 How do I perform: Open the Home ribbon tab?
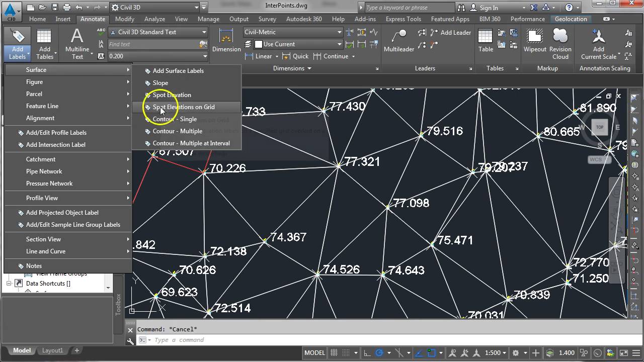[37, 19]
